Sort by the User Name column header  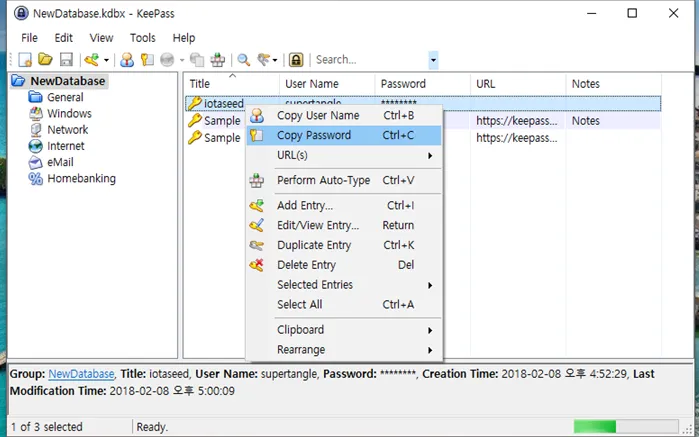click(x=327, y=84)
